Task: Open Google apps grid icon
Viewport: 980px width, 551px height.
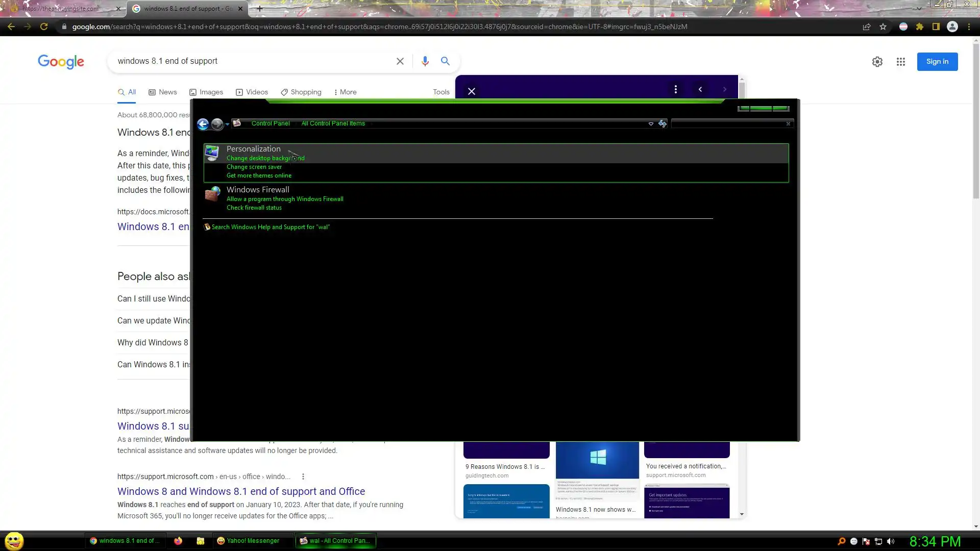Action: tap(900, 62)
